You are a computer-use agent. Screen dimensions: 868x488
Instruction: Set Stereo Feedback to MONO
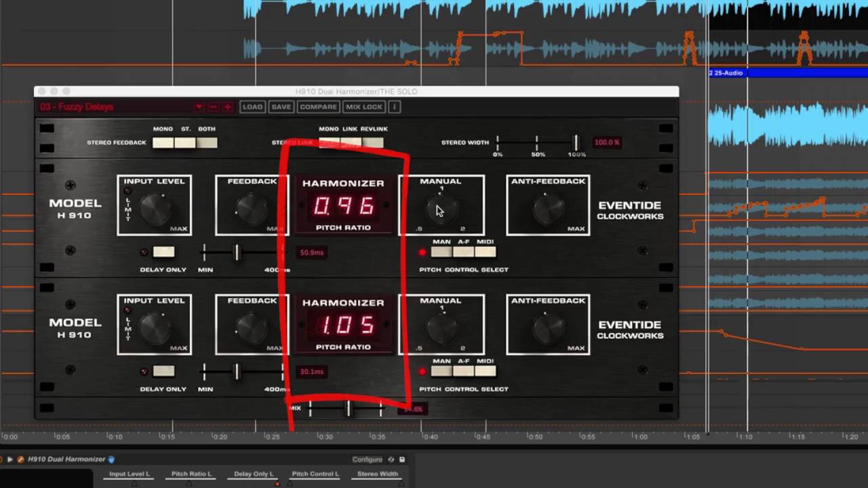click(163, 142)
